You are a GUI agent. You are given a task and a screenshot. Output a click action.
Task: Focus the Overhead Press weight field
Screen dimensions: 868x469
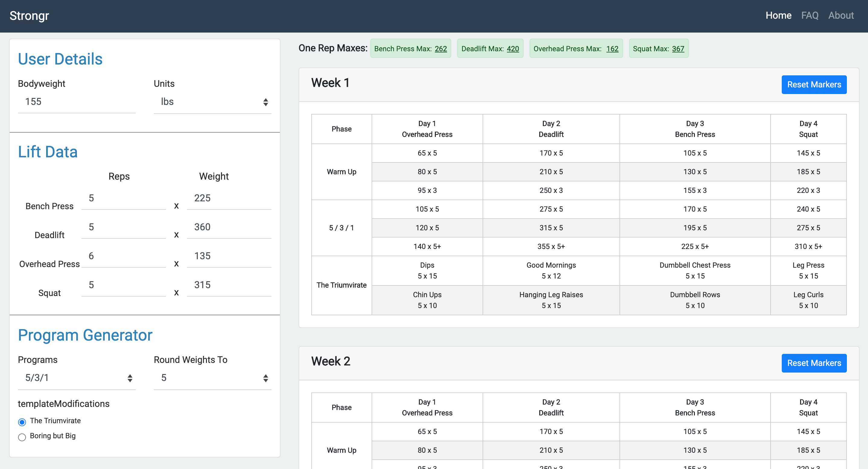pos(229,256)
